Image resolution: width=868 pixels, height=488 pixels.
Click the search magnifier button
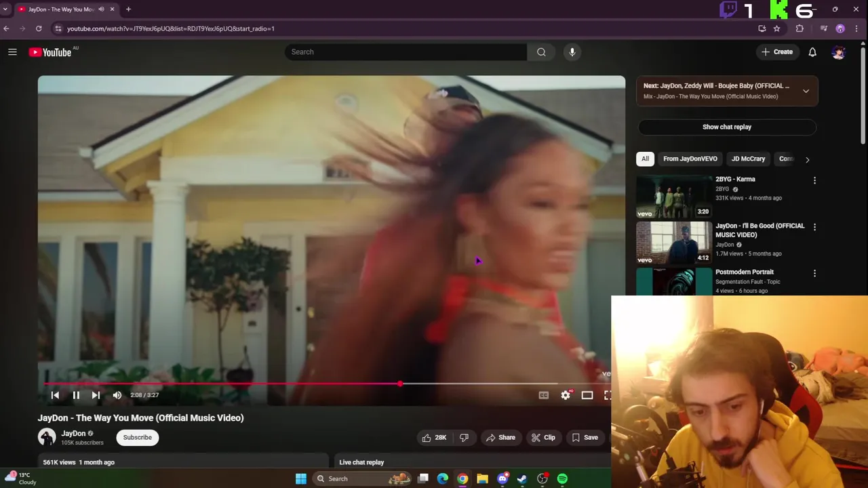click(541, 52)
